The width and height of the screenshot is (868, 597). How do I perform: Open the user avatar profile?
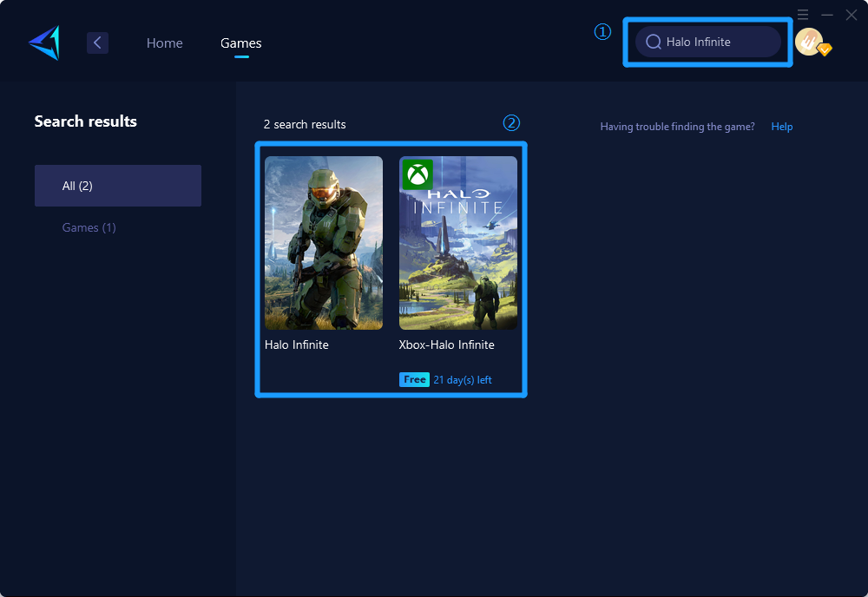click(808, 42)
